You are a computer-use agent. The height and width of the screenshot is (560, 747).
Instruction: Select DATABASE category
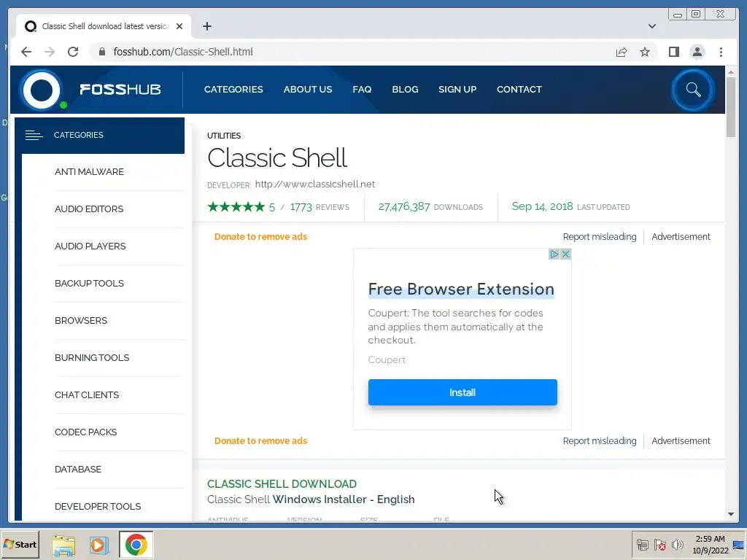tap(78, 469)
